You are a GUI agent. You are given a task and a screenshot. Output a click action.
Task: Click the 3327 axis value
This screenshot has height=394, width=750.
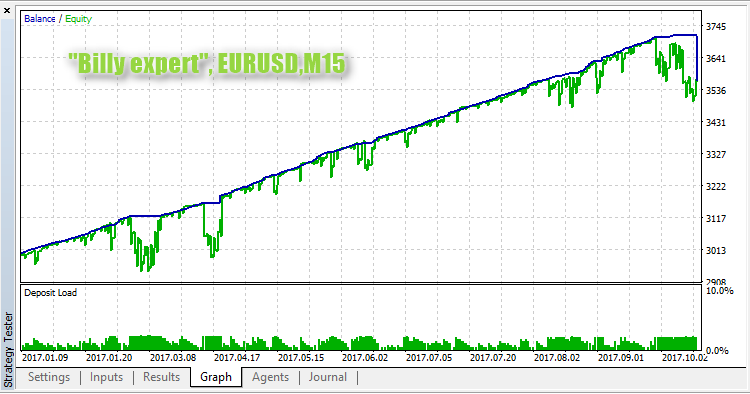[716, 154]
